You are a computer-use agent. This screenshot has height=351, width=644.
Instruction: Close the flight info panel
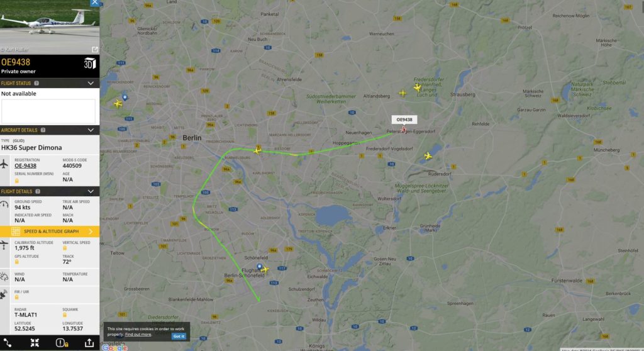coord(95,3)
